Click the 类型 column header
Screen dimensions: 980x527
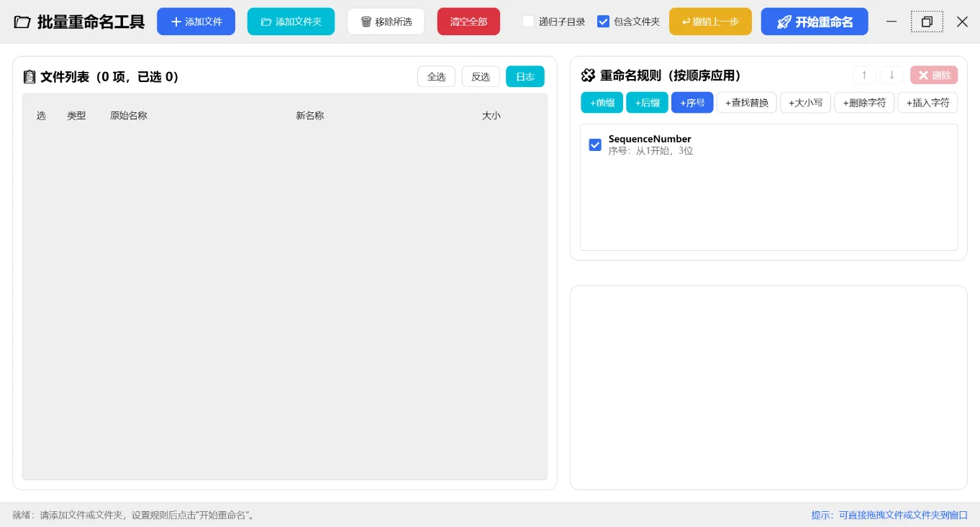(76, 116)
